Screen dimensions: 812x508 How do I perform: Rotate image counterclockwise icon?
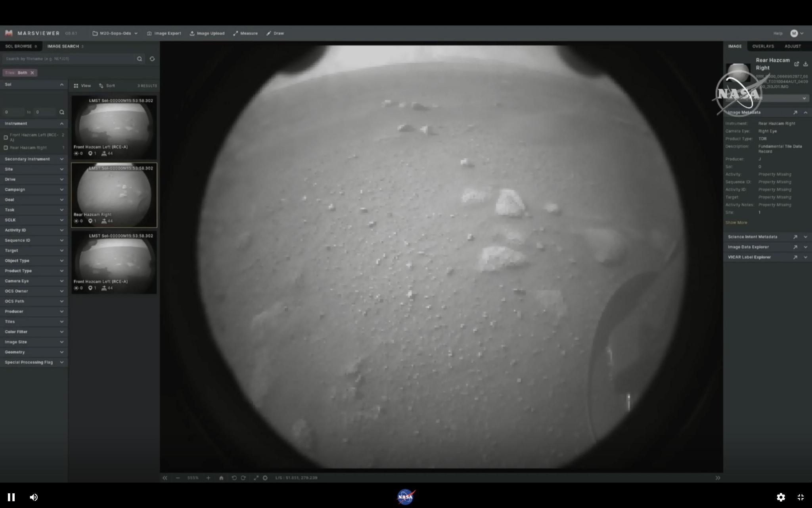click(x=234, y=478)
